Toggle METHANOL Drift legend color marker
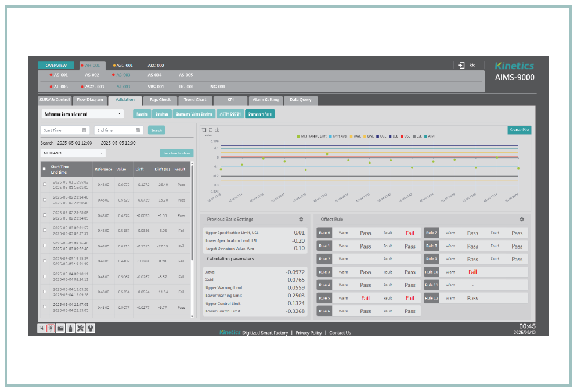The height and width of the screenshot is (392, 577). [x=298, y=136]
